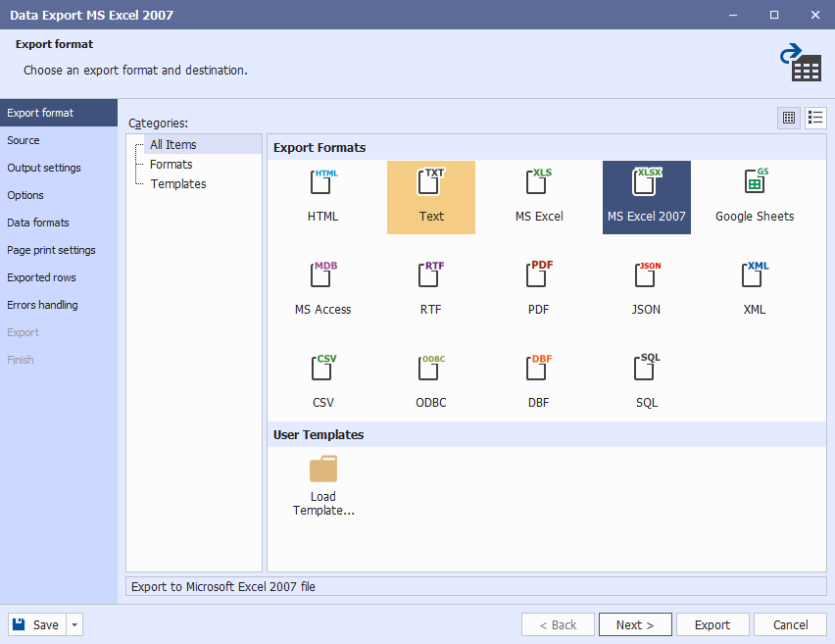Choose the ODBC export format

point(431,383)
